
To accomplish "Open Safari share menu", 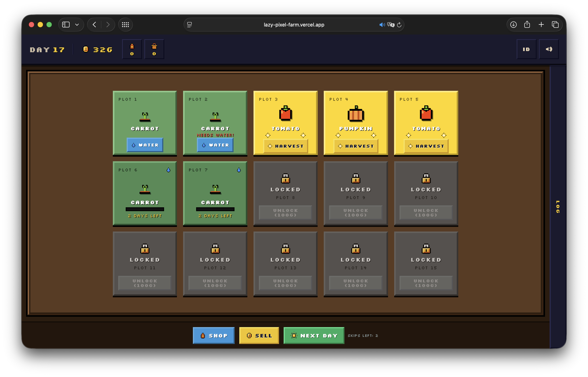I will [x=527, y=25].
